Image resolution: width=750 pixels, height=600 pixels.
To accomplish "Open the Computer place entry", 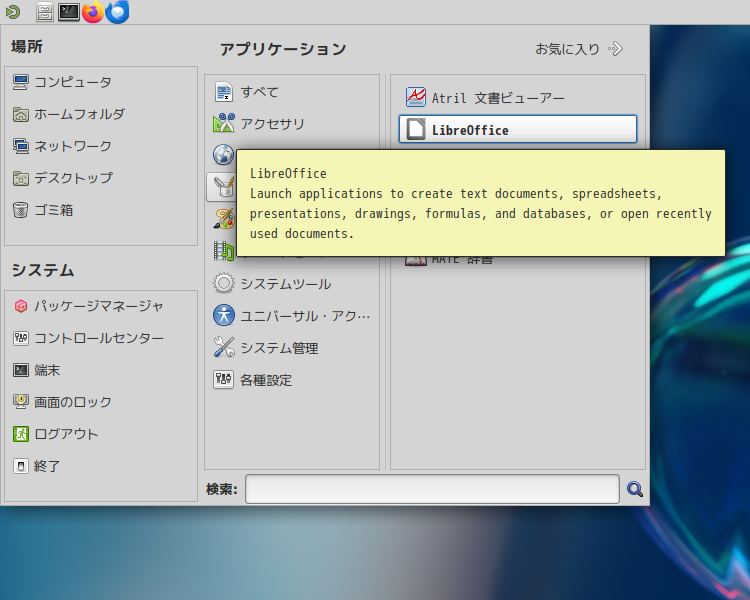I will pos(62,82).
